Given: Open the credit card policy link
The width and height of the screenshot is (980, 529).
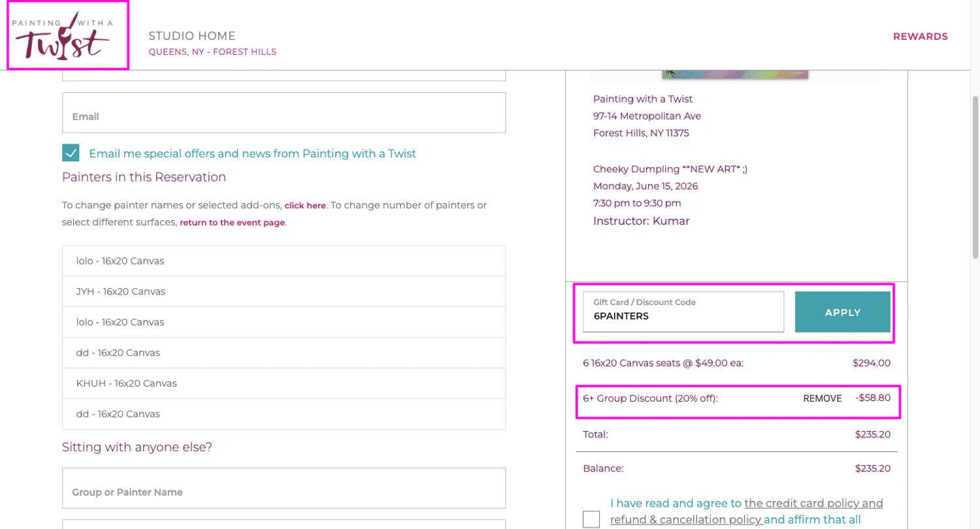Looking at the screenshot, I should [x=813, y=504].
